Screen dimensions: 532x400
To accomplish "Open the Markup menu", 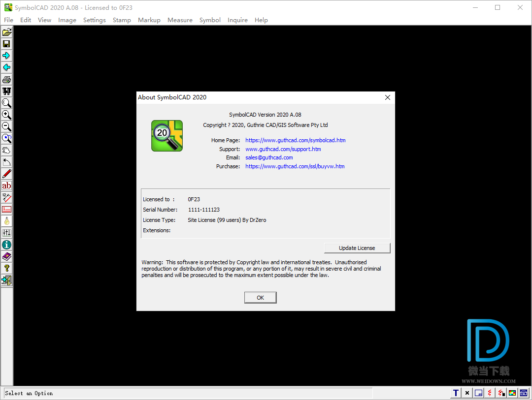I will click(149, 20).
